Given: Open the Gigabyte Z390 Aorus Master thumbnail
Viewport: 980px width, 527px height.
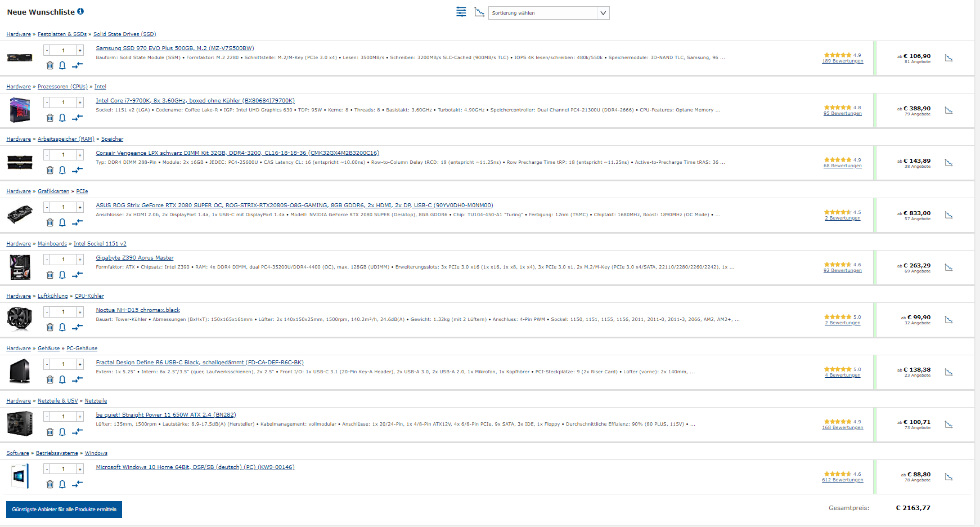Looking at the screenshot, I should pos(20,267).
